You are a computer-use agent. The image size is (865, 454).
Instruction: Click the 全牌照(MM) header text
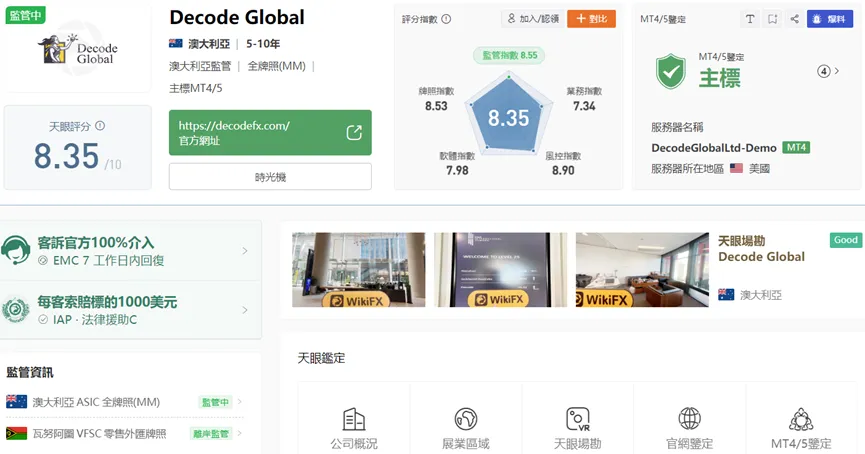click(276, 66)
